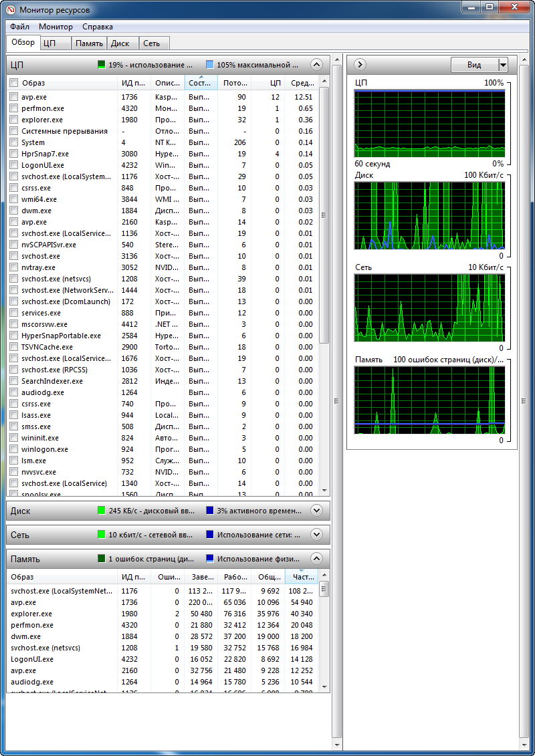Click green disk I/O legend square

pos(101,510)
